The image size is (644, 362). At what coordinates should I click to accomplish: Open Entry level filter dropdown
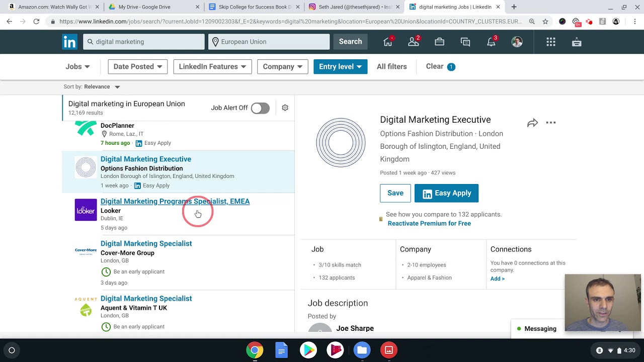click(x=341, y=66)
